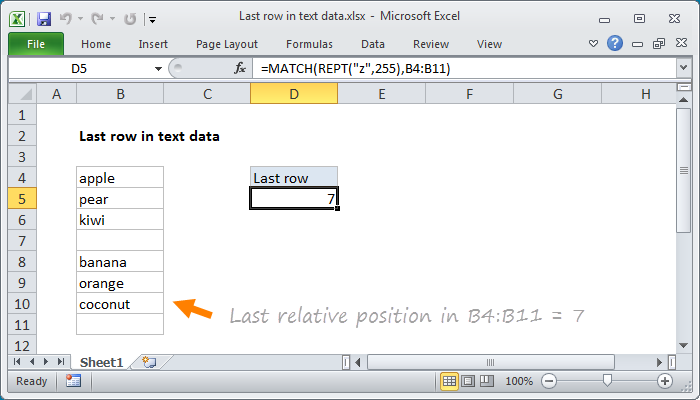The width and height of the screenshot is (700, 400).
Task: Minimize the ribbon with caret icon
Action: 594,44
